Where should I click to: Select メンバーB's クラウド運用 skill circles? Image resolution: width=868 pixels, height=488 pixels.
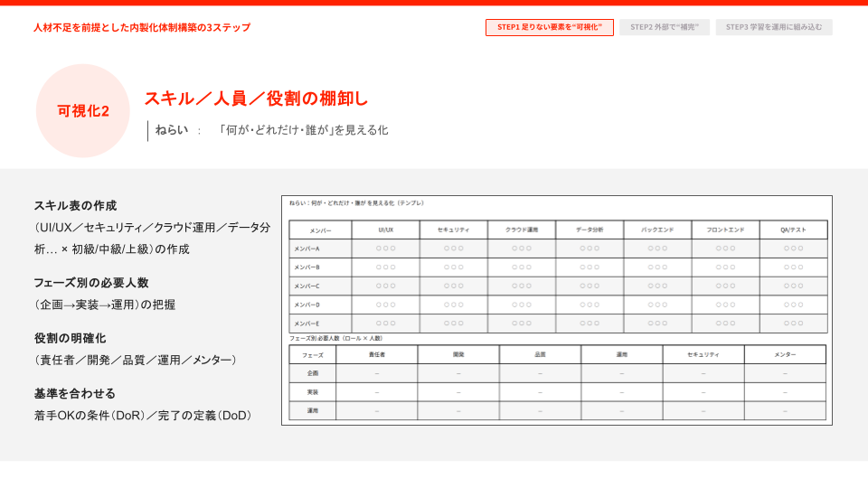[x=521, y=267]
